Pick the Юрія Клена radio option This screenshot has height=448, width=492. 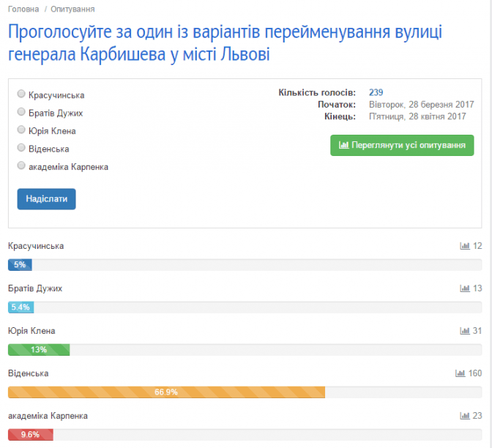(x=21, y=130)
